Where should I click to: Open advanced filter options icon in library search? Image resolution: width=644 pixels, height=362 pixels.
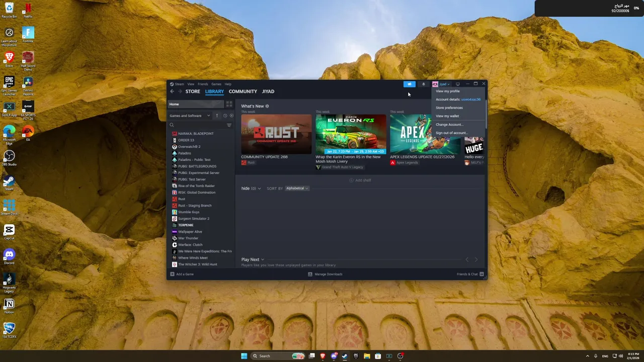[229, 125]
